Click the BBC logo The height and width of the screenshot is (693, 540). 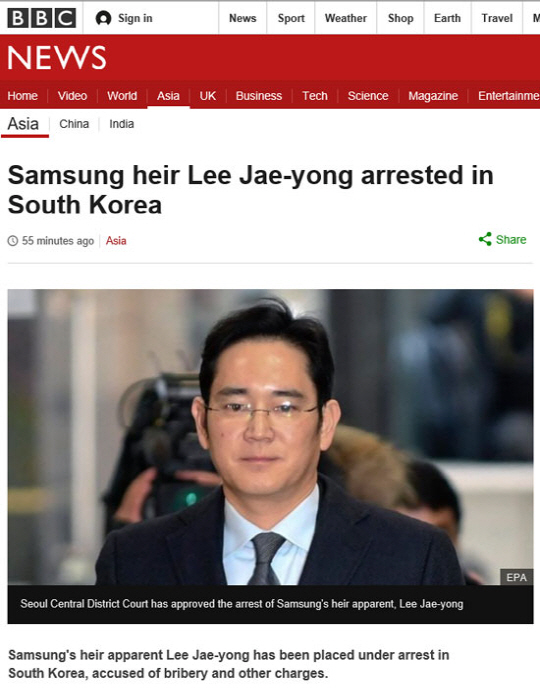pyautogui.click(x=42, y=18)
